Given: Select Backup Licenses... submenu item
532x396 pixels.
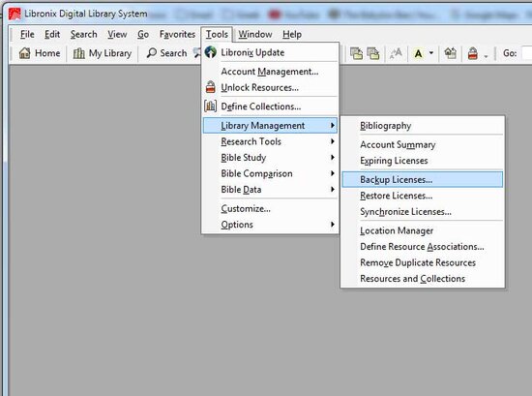Looking at the screenshot, I should (x=423, y=179).
